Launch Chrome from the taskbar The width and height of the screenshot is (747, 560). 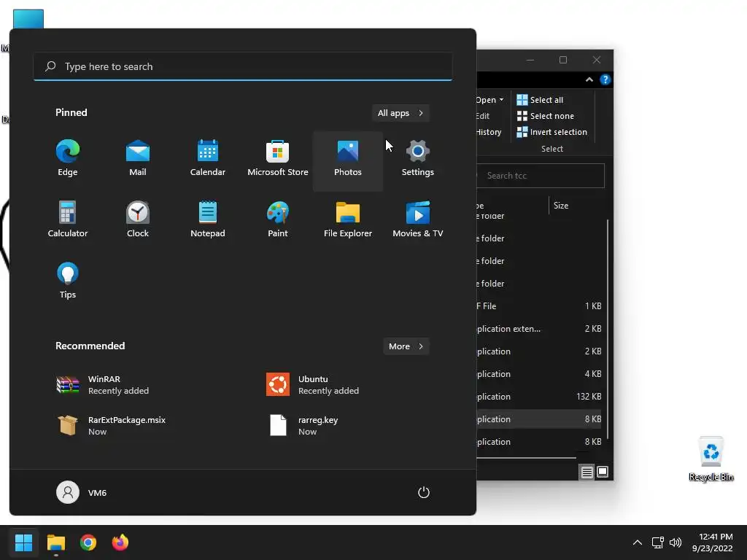[88, 542]
